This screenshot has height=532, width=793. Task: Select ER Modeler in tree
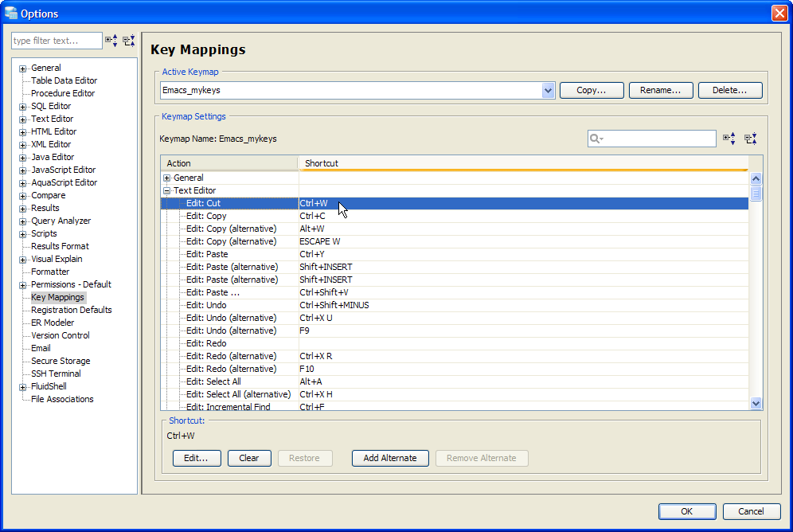(53, 323)
